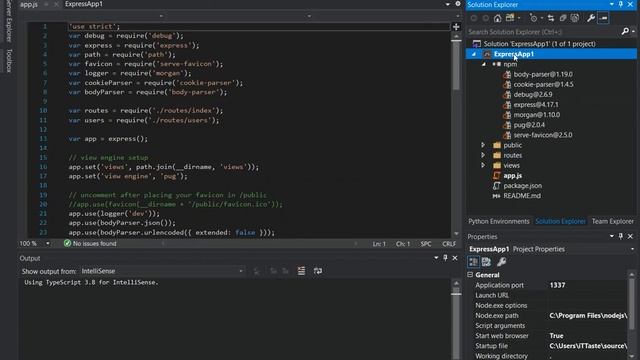This screenshot has width=640, height=360.
Task: Select package.json file
Action: 522,186
